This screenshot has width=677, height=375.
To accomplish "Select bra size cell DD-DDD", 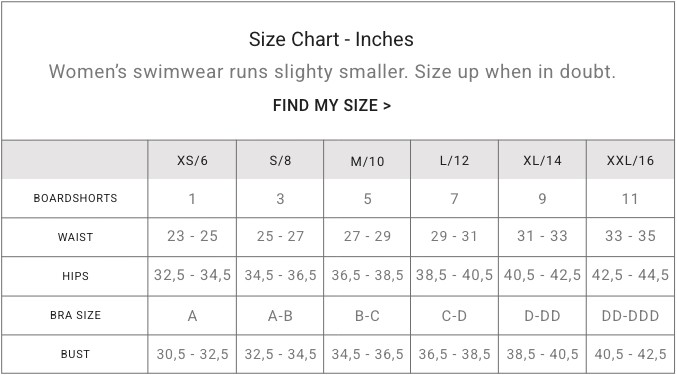I will pyautogui.click(x=630, y=316).
